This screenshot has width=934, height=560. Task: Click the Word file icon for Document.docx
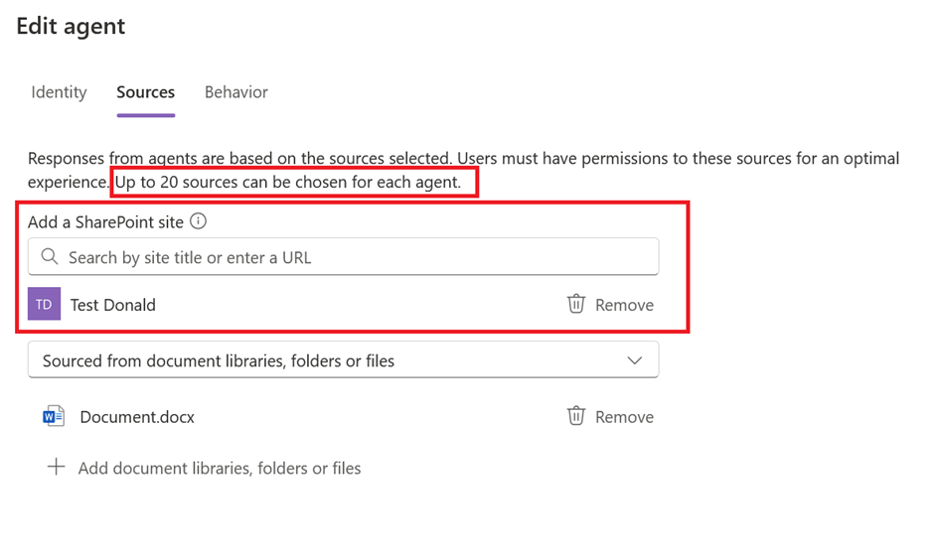pos(54,416)
